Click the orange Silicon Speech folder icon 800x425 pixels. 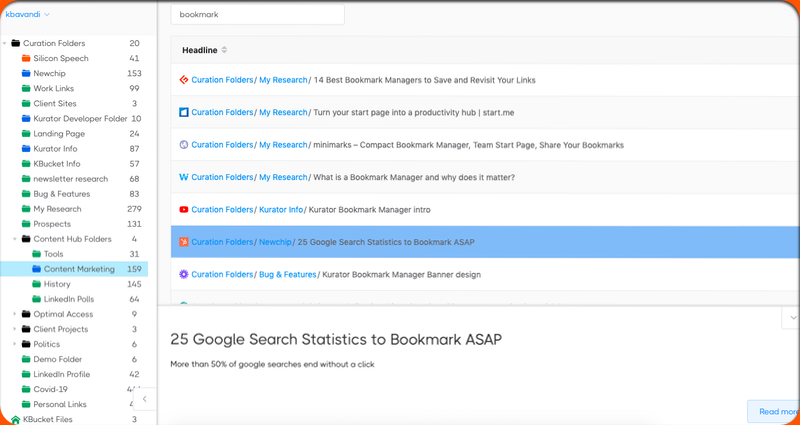pos(26,58)
